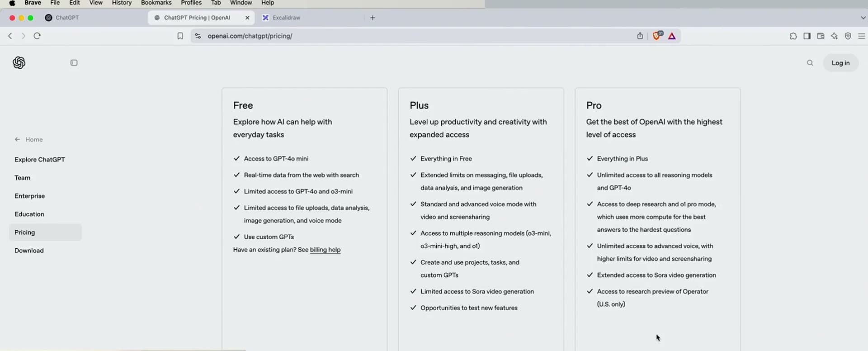This screenshot has width=868, height=351.
Task: Reload the pricing page
Action: click(37, 36)
